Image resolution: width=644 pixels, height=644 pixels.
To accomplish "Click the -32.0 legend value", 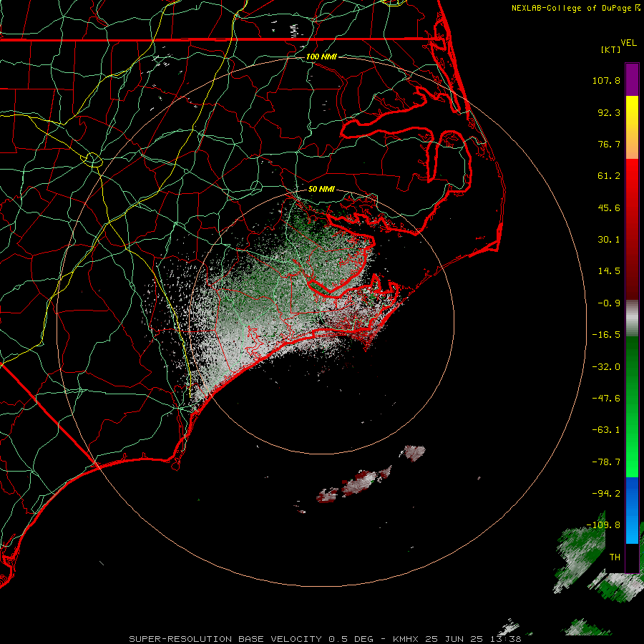I will click(x=606, y=367).
